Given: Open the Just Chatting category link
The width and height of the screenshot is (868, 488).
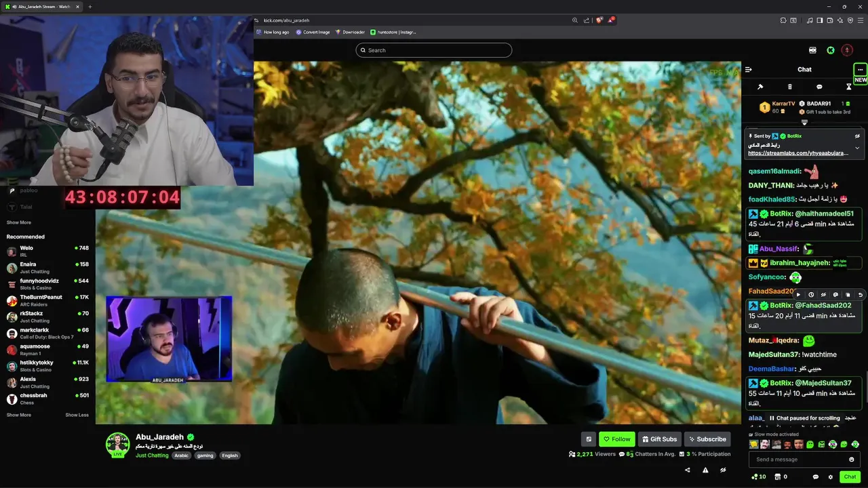Looking at the screenshot, I should (x=152, y=455).
